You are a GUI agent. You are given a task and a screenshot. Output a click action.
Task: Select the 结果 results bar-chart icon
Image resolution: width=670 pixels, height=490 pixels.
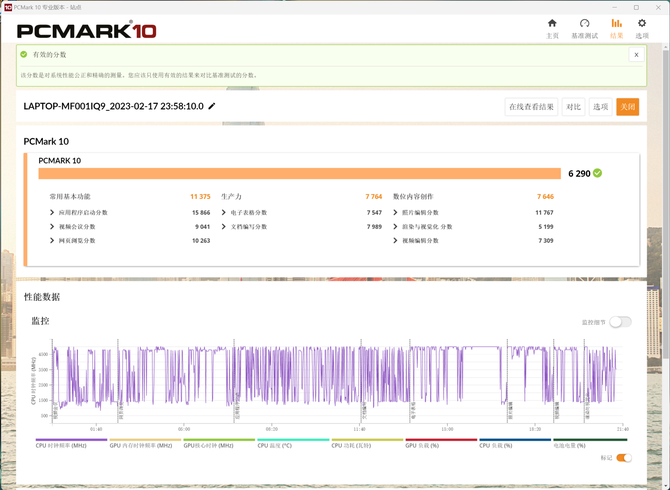pyautogui.click(x=616, y=23)
